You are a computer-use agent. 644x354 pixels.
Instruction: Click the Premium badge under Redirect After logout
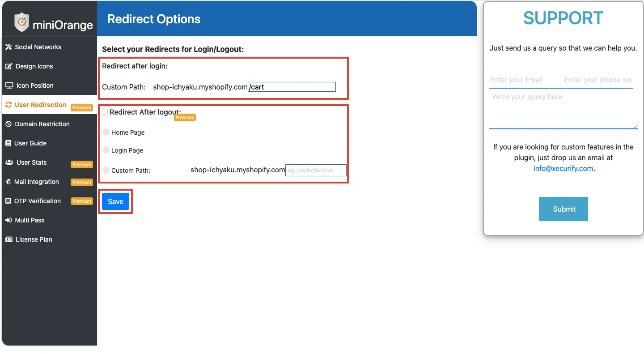pos(185,117)
